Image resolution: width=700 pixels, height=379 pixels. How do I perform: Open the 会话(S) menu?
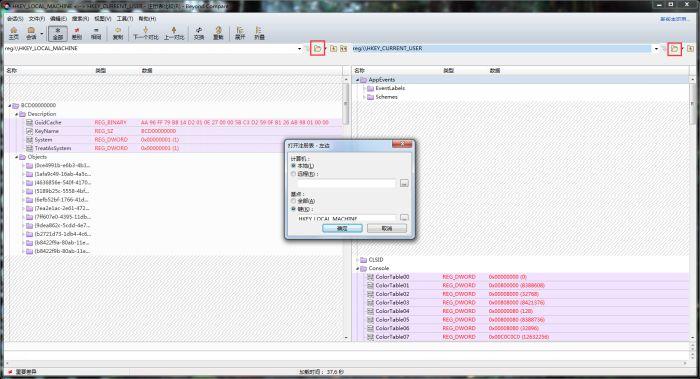[15, 19]
